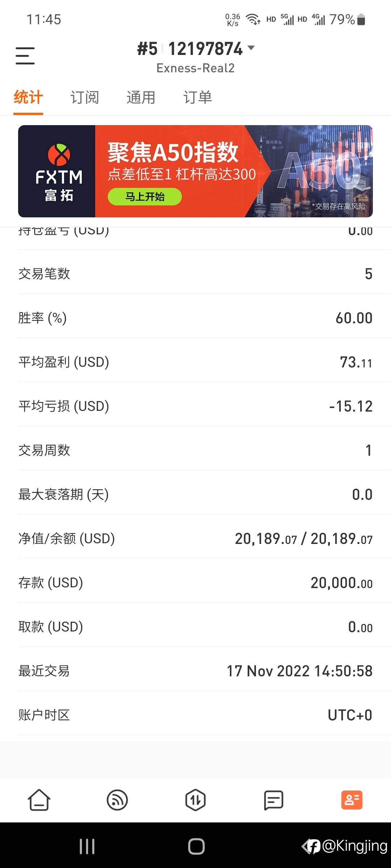Select the 统计 tab
The image size is (391, 868).
click(x=28, y=98)
